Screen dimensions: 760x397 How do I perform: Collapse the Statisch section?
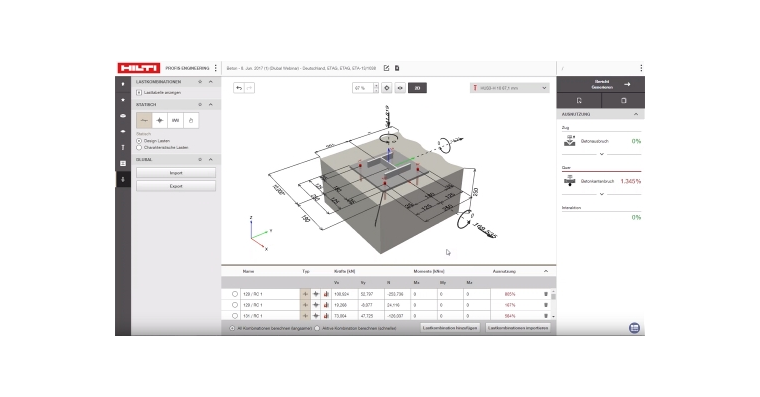(x=211, y=105)
